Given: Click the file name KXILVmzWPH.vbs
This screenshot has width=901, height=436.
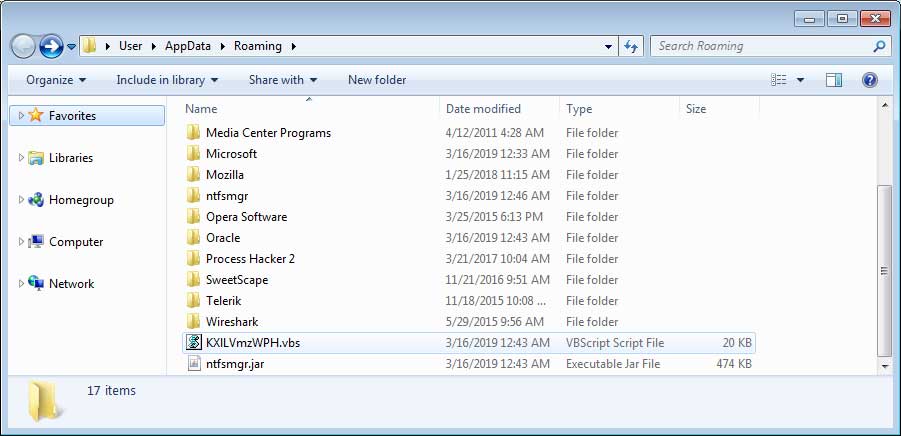Looking at the screenshot, I should [x=253, y=343].
